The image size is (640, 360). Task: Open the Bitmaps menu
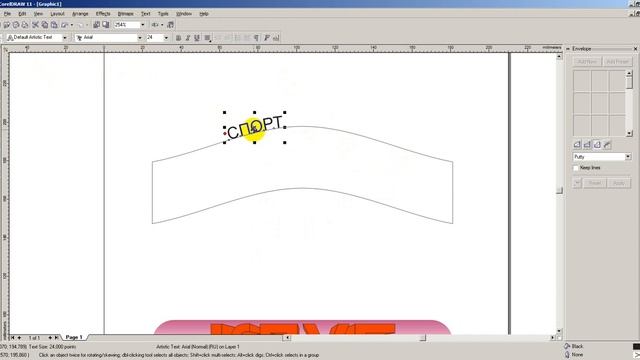pyautogui.click(x=125, y=14)
